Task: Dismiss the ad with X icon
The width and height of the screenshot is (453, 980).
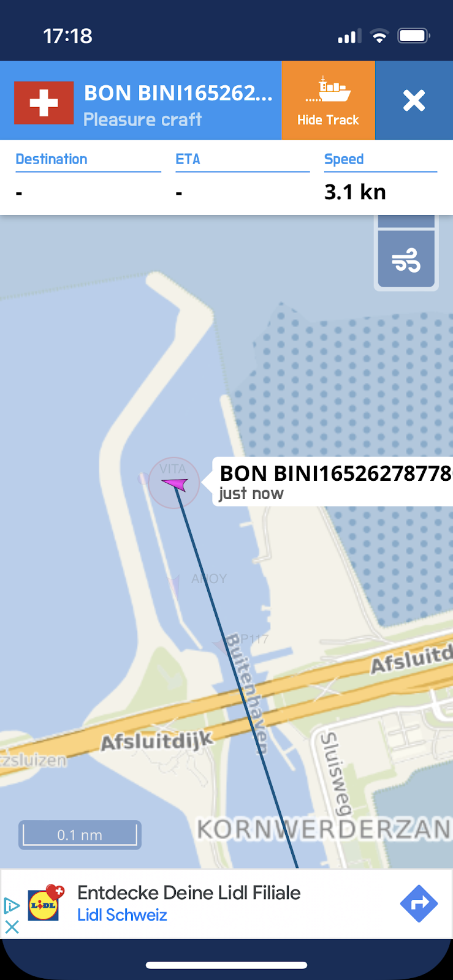Action: click(12, 927)
